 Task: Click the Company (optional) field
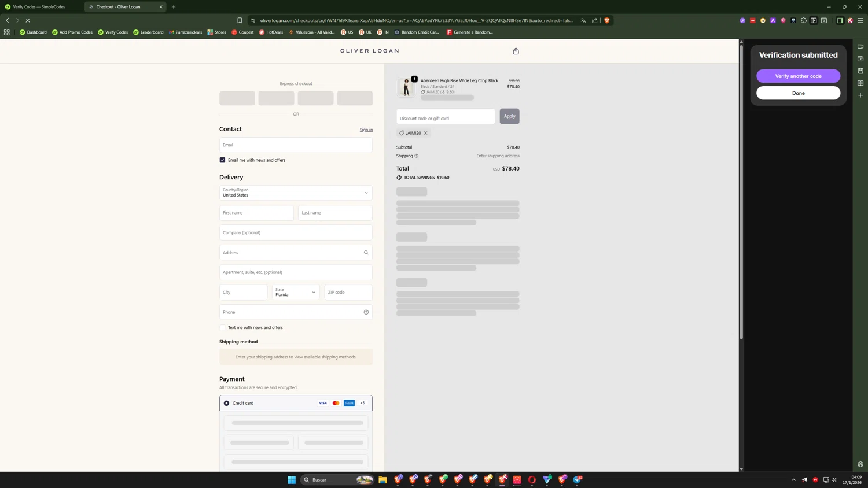coord(296,232)
